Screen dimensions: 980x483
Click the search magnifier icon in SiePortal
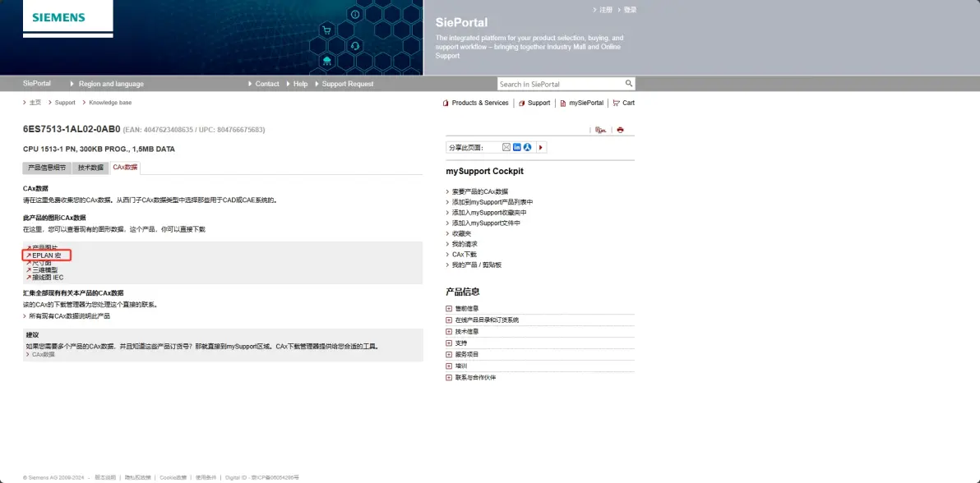(x=629, y=84)
